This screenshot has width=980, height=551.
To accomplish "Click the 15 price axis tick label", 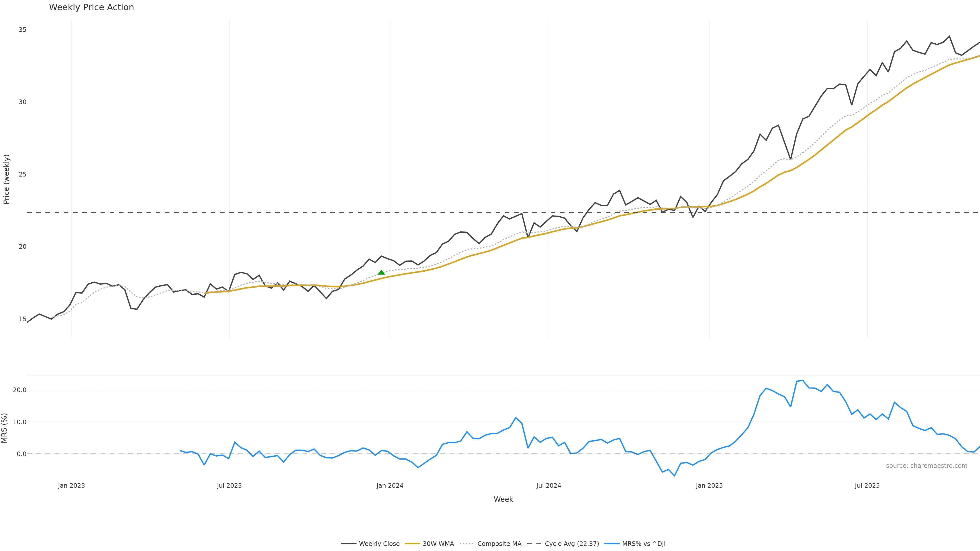I will click(x=22, y=319).
